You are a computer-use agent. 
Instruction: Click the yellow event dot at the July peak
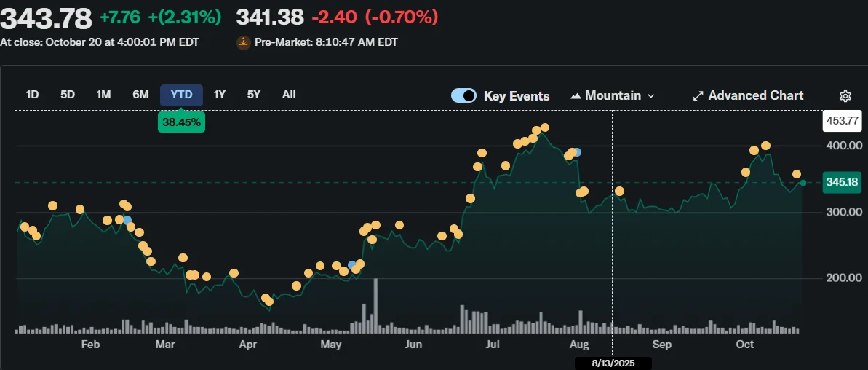(545, 127)
